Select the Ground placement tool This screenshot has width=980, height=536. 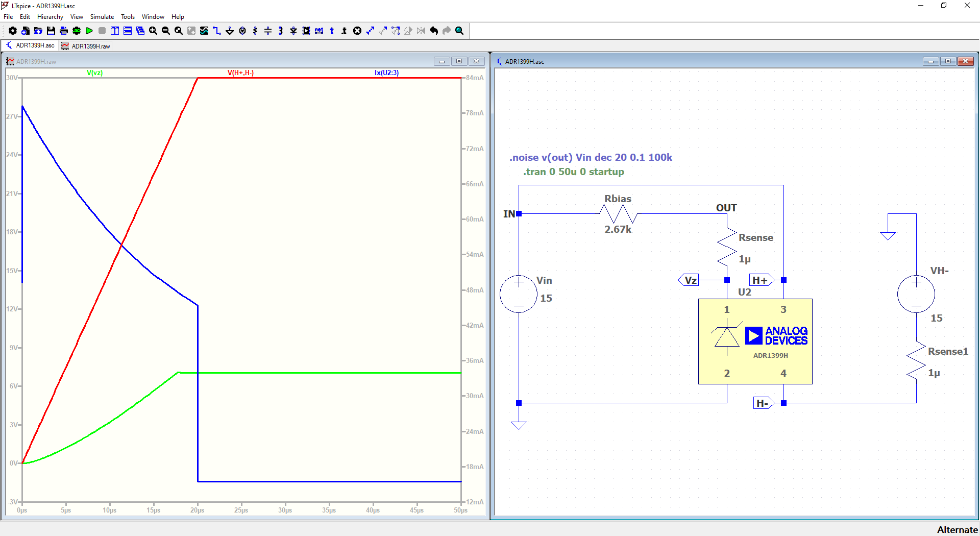(x=230, y=31)
